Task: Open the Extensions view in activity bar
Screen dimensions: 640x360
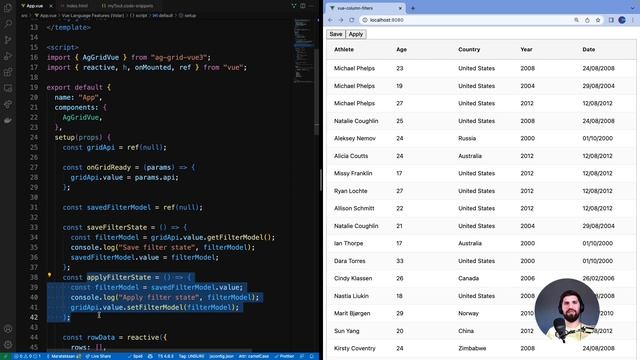Action: click(8, 72)
